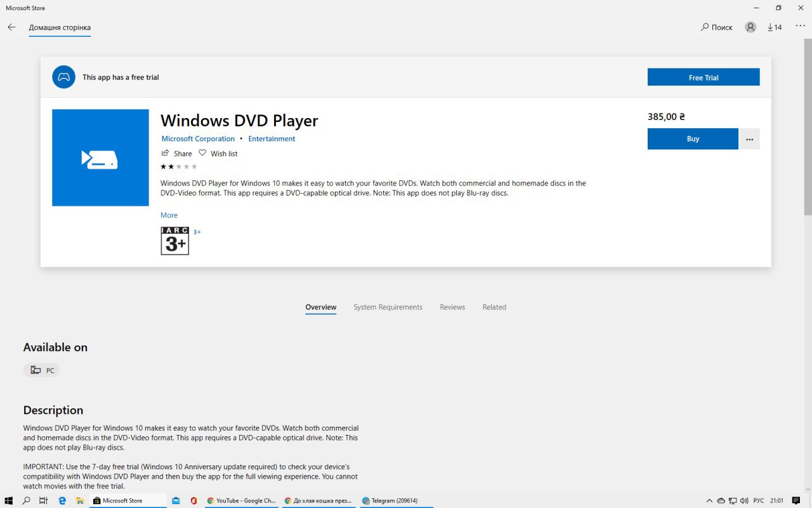The image size is (812, 508).
Task: Open the Action Center notifications icon
Action: (796, 500)
